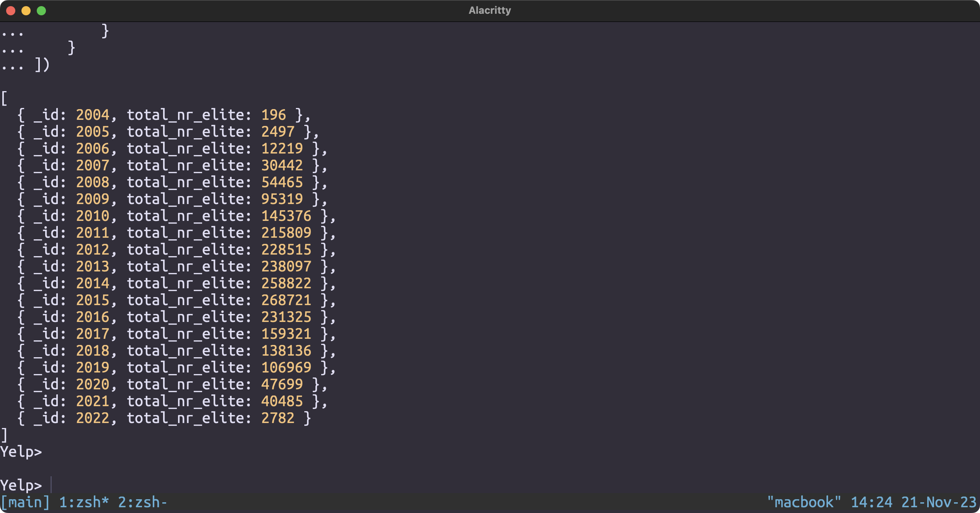This screenshot has width=980, height=513.
Task: Click the green maximize window button
Action: (41, 11)
